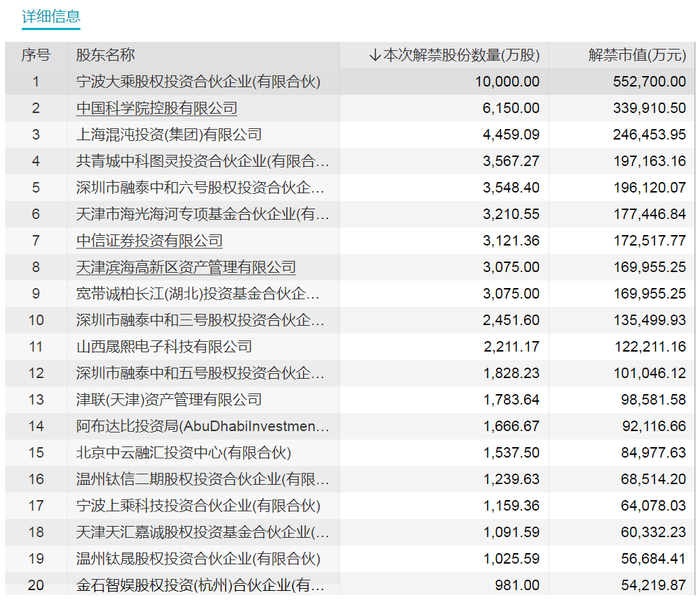Open 中国科学院控股有限公司 link
700x602 pixels.
click(157, 108)
